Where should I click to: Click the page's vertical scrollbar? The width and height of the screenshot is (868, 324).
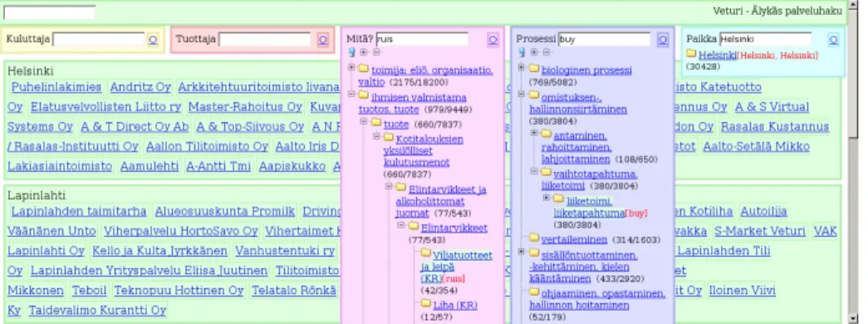(853, 162)
